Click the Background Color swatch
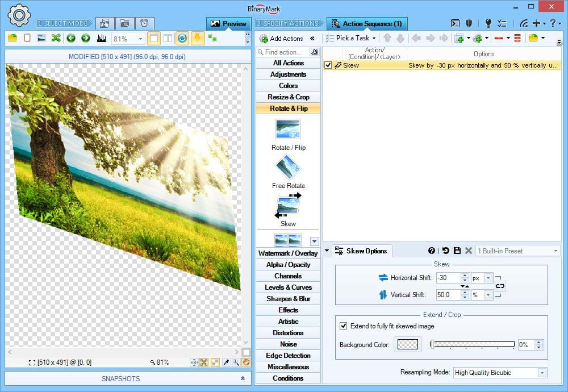 click(x=408, y=344)
